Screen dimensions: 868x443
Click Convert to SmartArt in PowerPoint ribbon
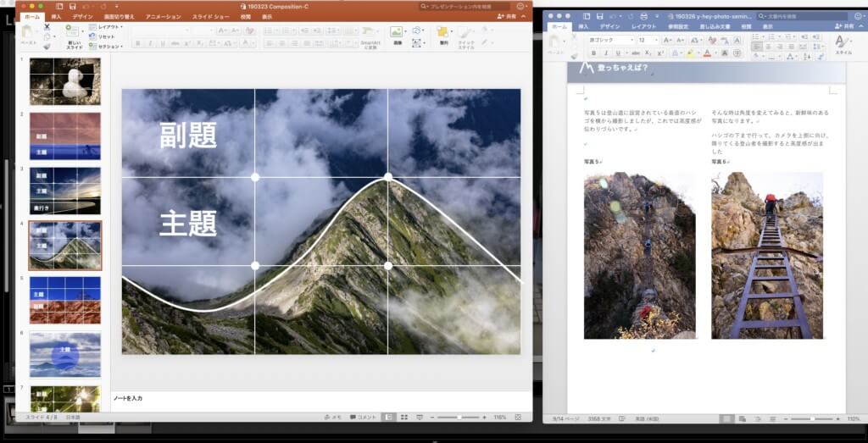tap(370, 36)
